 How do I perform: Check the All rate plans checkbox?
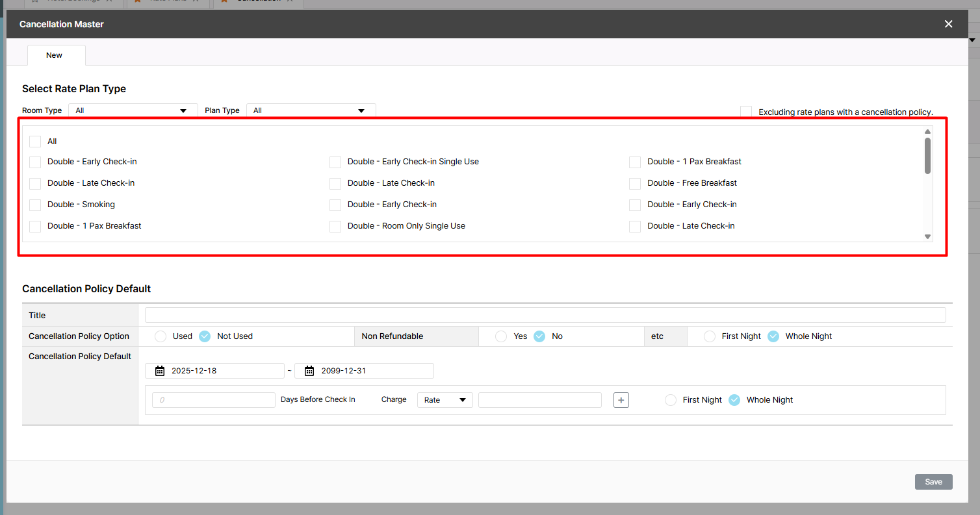point(35,142)
